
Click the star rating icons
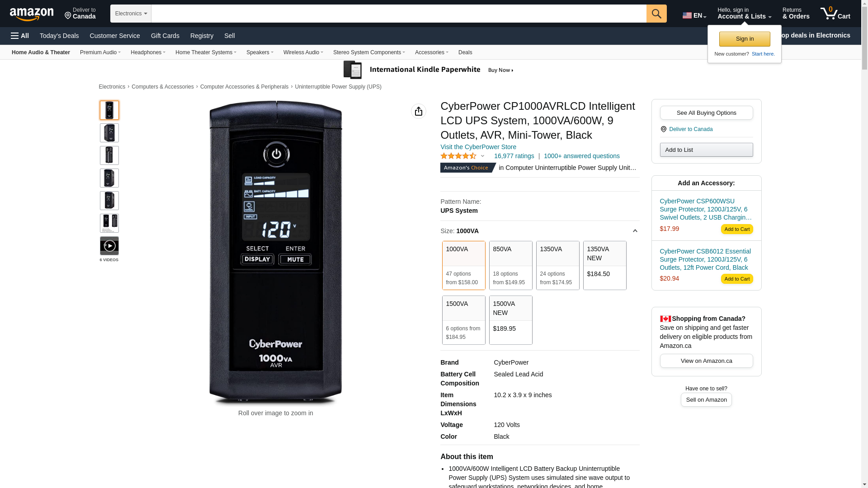click(458, 156)
